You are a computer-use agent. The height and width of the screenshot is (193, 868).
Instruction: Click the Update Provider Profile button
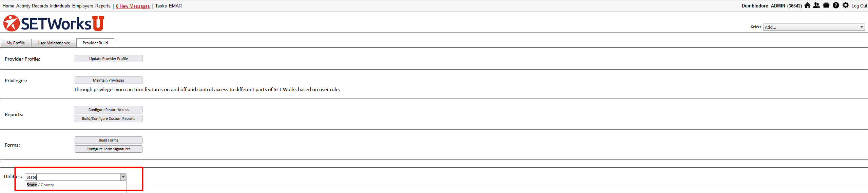(x=109, y=59)
